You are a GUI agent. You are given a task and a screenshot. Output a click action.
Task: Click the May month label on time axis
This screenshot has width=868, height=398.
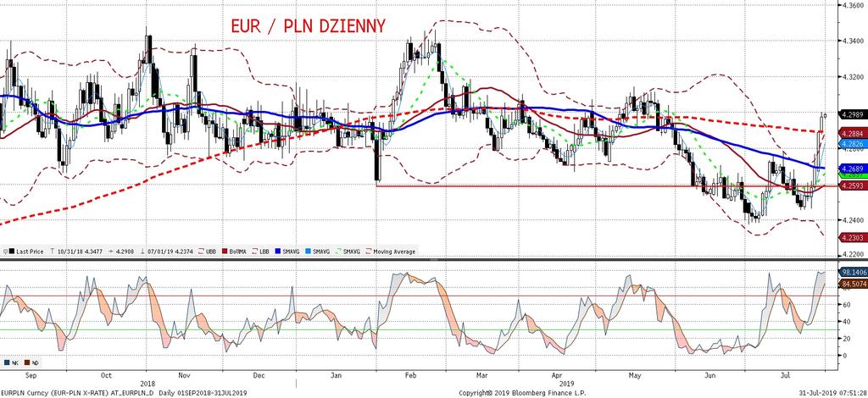635,375
